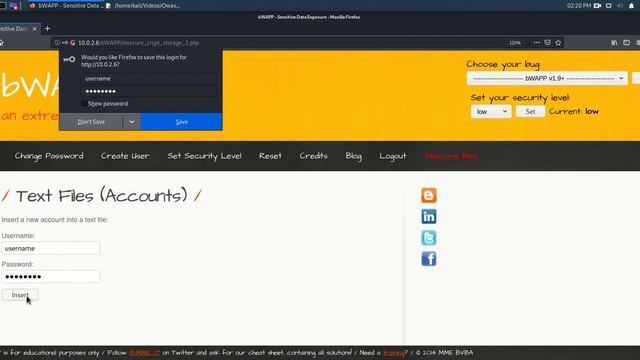Click the site information icon in address bar
This screenshot has height=360, width=640.
[x=57, y=42]
